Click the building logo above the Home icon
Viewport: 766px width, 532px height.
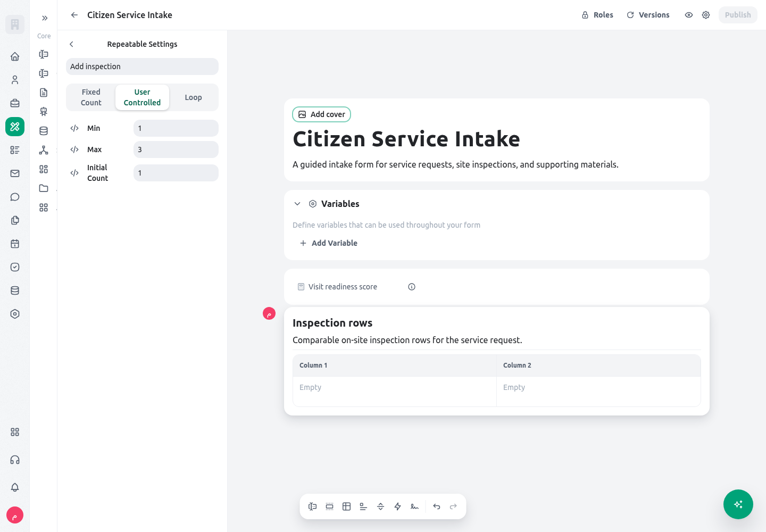(15, 24)
